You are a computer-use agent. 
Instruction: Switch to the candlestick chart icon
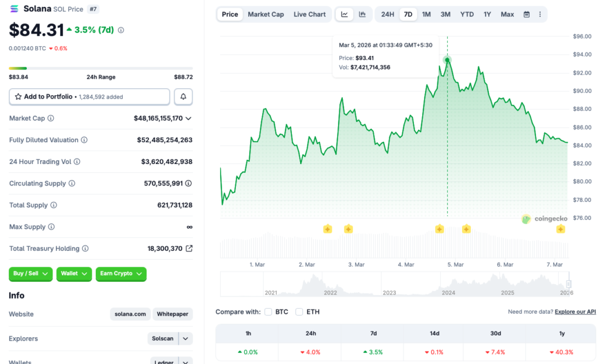pyautogui.click(x=362, y=14)
